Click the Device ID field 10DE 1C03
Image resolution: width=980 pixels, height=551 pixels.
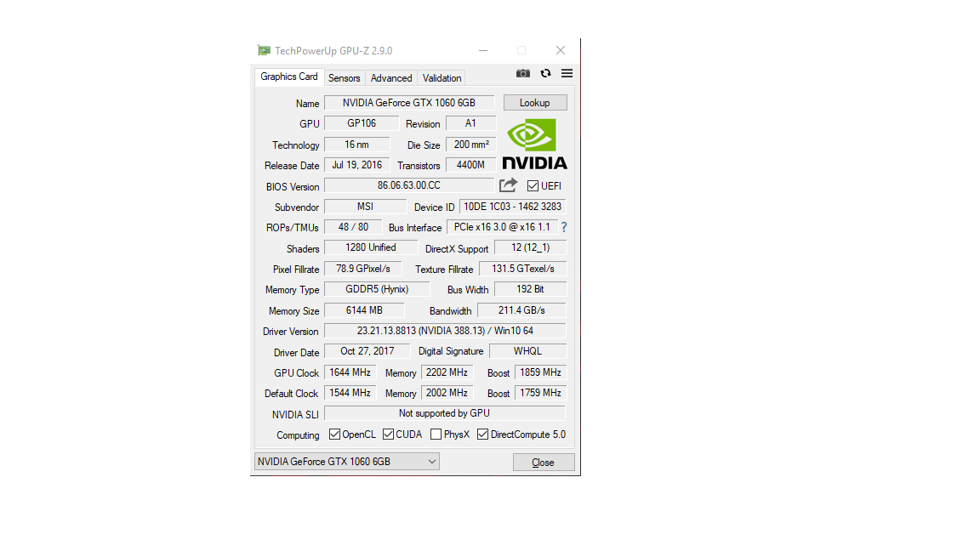click(x=512, y=206)
